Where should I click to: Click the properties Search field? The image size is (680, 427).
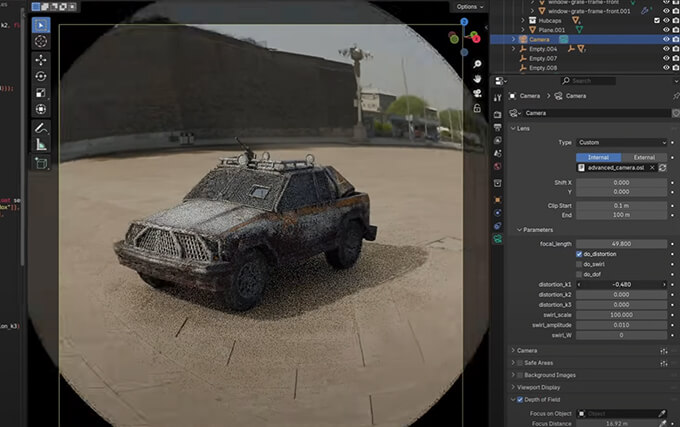click(588, 81)
